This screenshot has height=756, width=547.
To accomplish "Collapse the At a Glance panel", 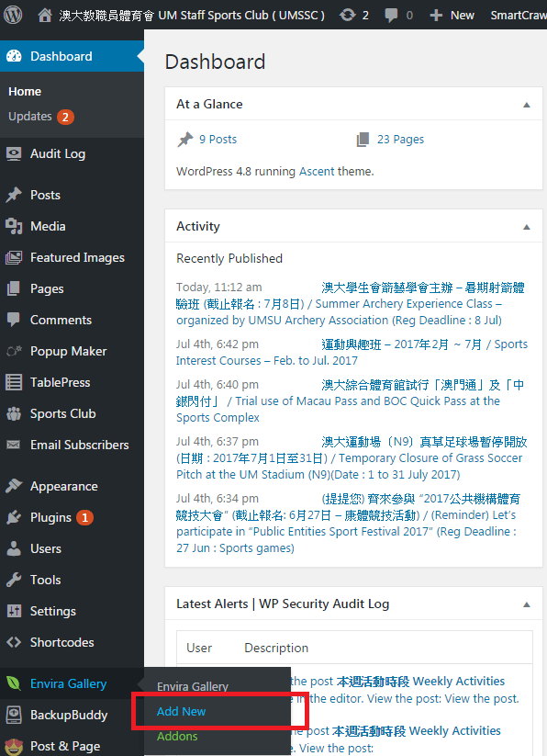I will 526,105.
